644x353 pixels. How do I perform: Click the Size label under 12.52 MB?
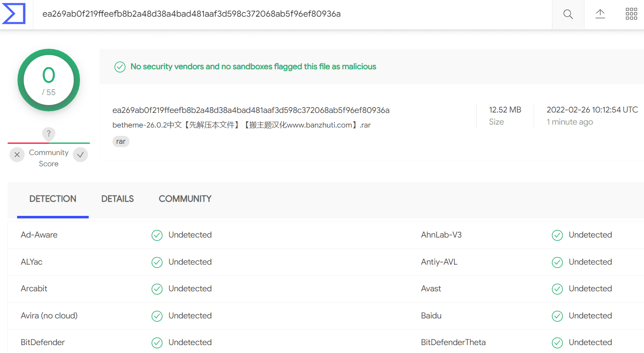[497, 122]
